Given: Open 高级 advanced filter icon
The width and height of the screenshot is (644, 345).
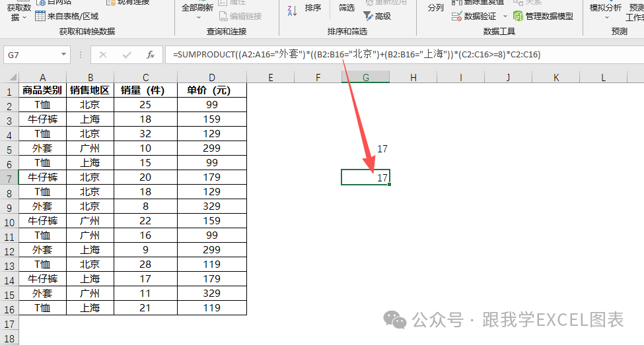Looking at the screenshot, I should (368, 16).
